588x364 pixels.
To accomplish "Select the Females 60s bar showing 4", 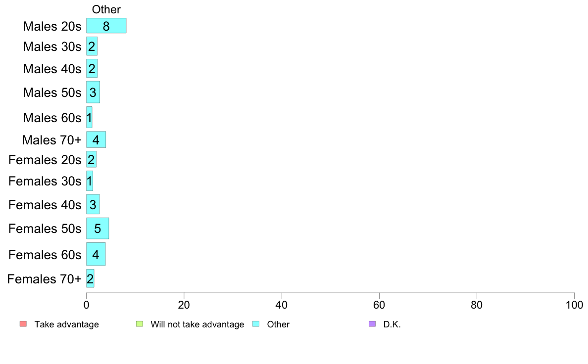I will (x=96, y=254).
